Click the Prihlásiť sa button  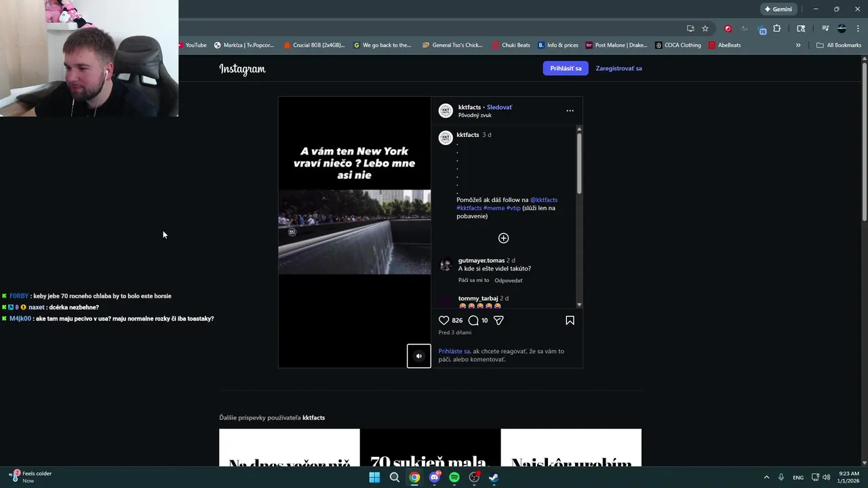click(x=566, y=68)
